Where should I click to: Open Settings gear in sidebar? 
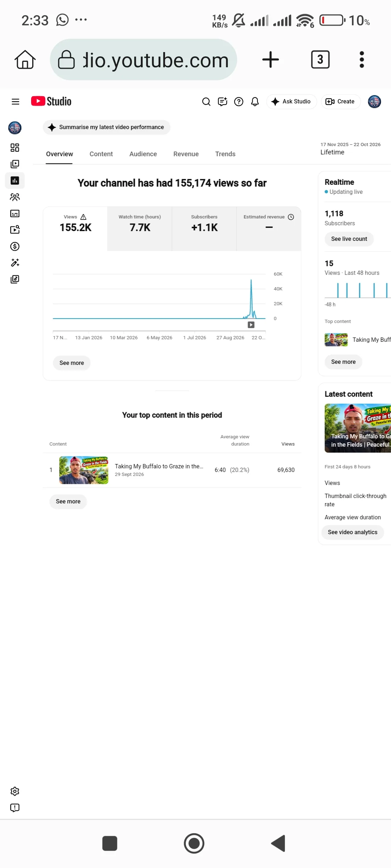click(x=15, y=791)
